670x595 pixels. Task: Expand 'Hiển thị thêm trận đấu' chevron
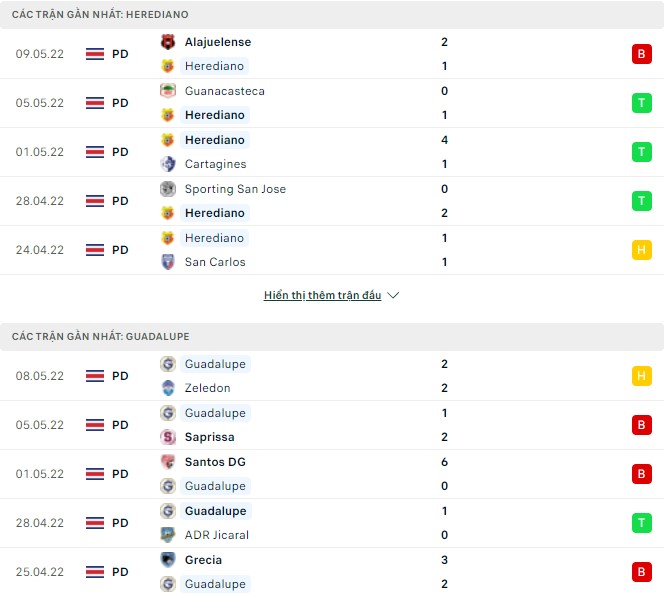[393, 296]
